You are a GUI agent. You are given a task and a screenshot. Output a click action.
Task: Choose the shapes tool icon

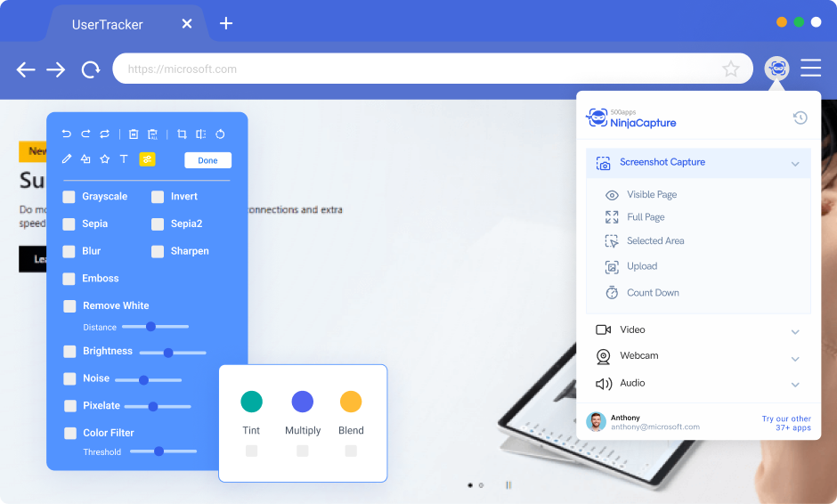coord(85,159)
